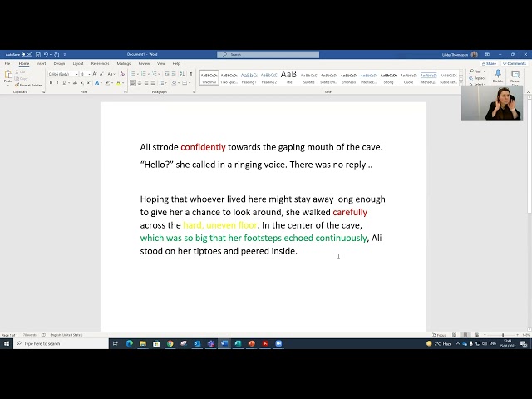The height and width of the screenshot is (399, 532).
Task: Switch to the Review tab
Action: pyautogui.click(x=144, y=63)
